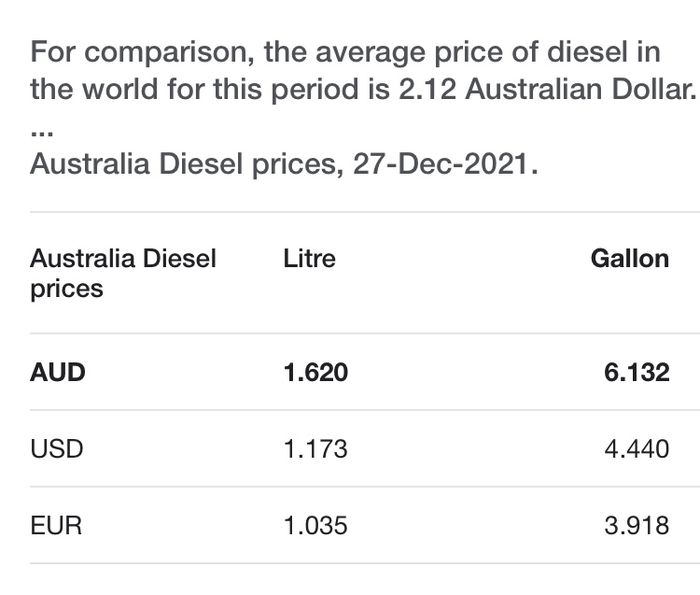Click the AUD currency row label

58,373
